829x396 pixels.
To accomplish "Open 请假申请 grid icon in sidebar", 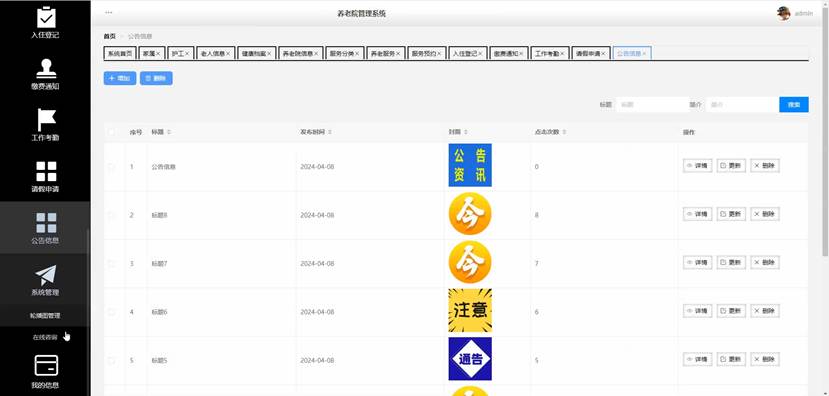I will pyautogui.click(x=46, y=171).
